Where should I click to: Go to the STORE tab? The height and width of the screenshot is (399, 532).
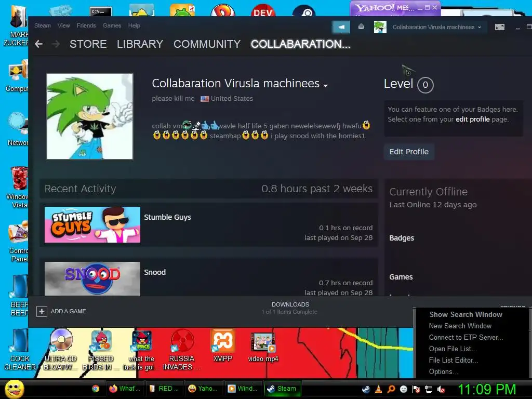(x=88, y=44)
